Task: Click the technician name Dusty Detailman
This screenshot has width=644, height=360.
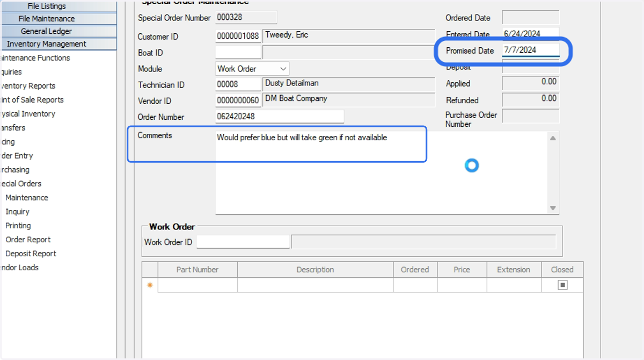Action: pos(292,83)
